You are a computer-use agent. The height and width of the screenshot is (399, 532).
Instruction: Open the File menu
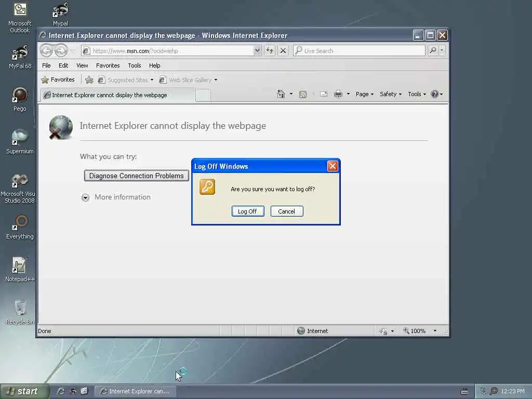coord(46,65)
